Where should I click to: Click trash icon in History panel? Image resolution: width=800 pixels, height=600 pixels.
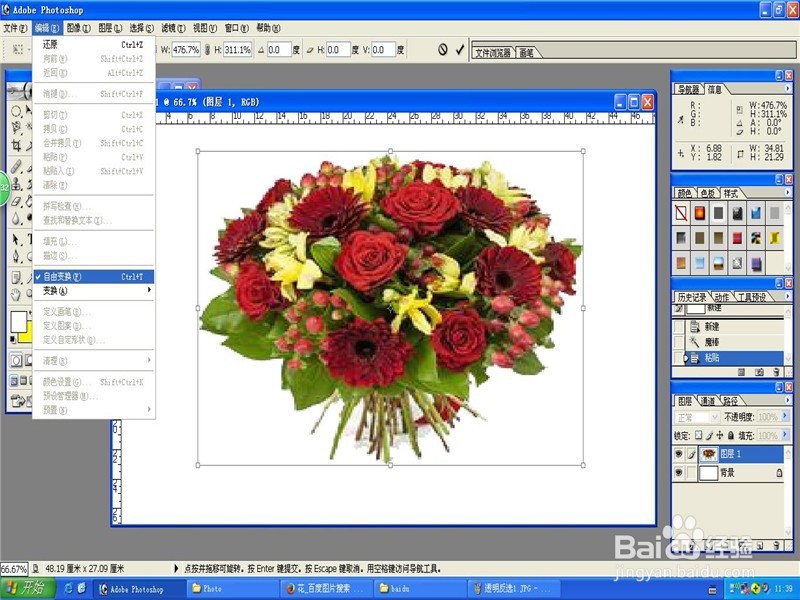[x=777, y=372]
